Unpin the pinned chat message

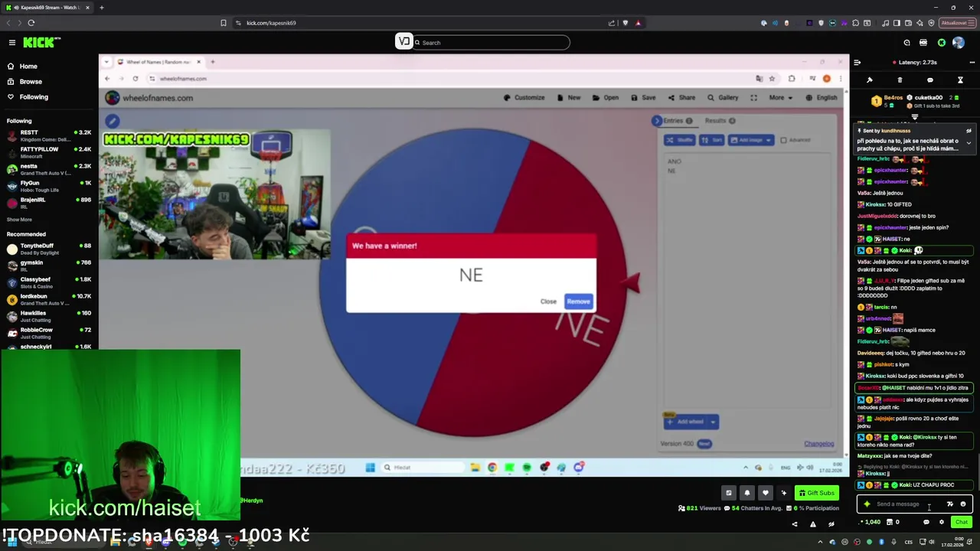point(969,131)
